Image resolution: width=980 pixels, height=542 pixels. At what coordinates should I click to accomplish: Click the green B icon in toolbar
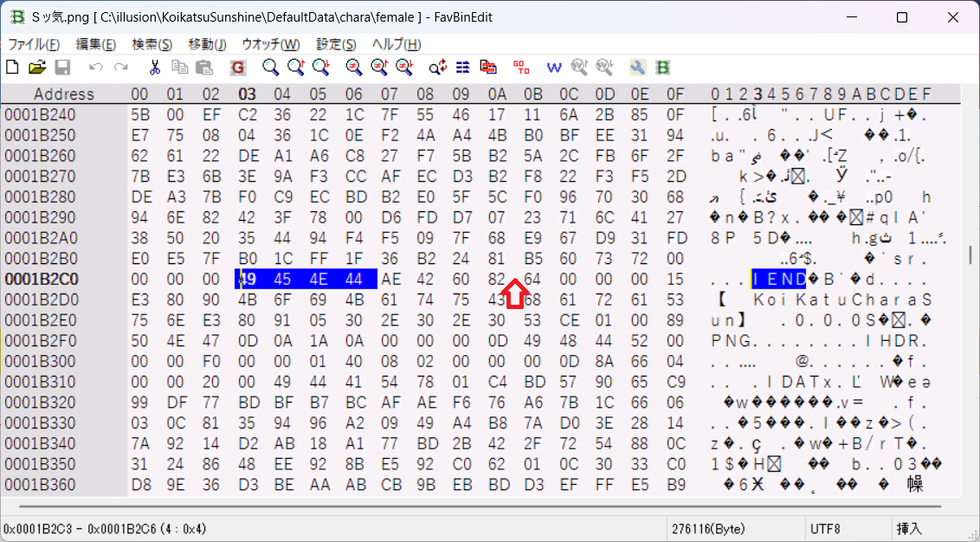point(663,67)
